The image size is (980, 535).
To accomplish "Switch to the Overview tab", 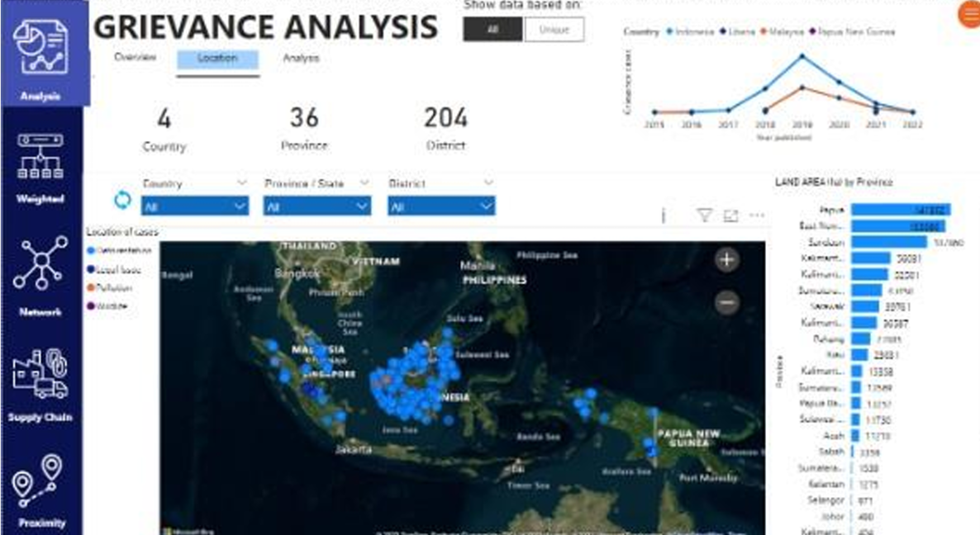I will click(135, 58).
